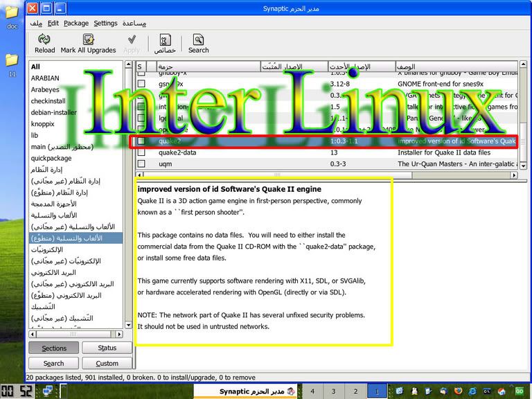
Task: Toggle the gsnes9x package checkbox
Action: (x=141, y=83)
